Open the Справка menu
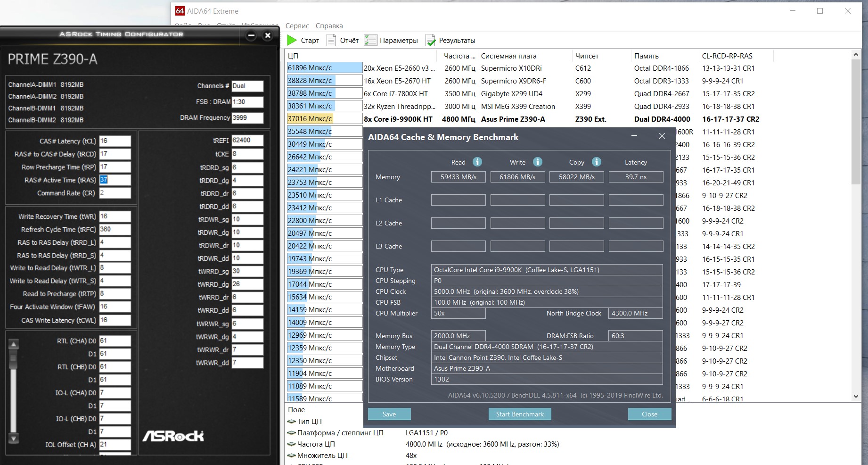The image size is (868, 465). tap(329, 26)
